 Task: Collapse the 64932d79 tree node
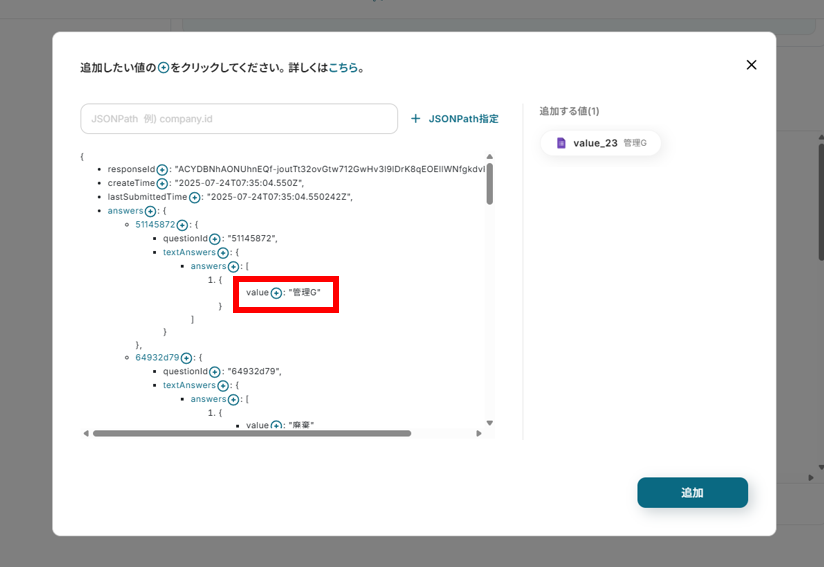point(156,358)
